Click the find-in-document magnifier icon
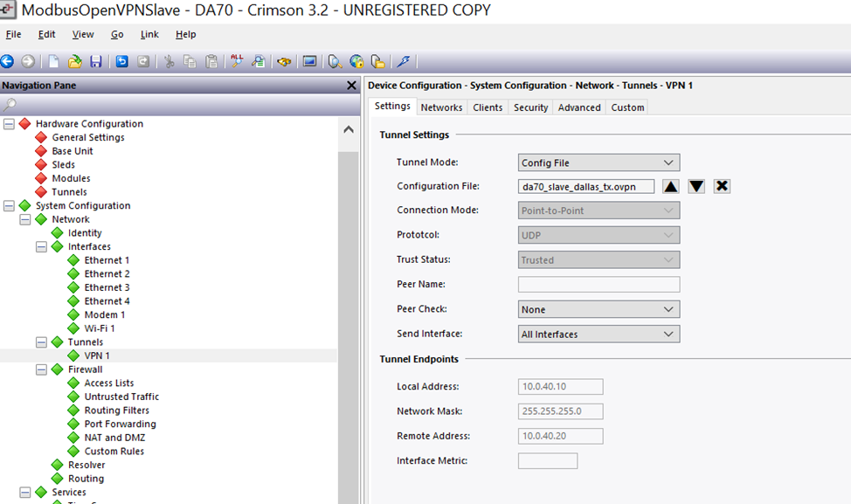Viewport: 851px width, 504px height. click(x=259, y=62)
